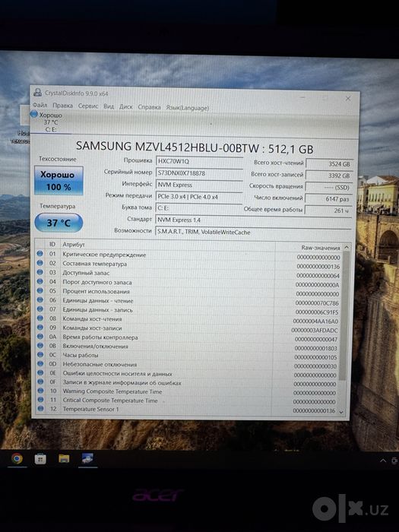The height and width of the screenshot is (532, 399).
Task: Click status icon for Critical Composite Temperature Time
Action: [40, 399]
